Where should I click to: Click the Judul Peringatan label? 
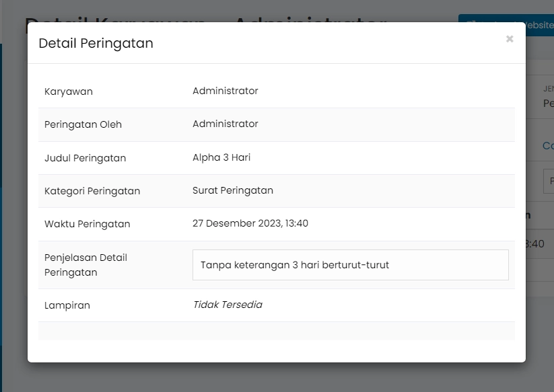[x=84, y=157]
